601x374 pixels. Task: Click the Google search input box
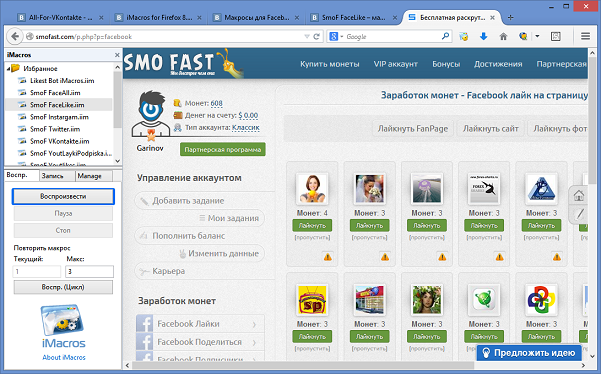point(393,37)
